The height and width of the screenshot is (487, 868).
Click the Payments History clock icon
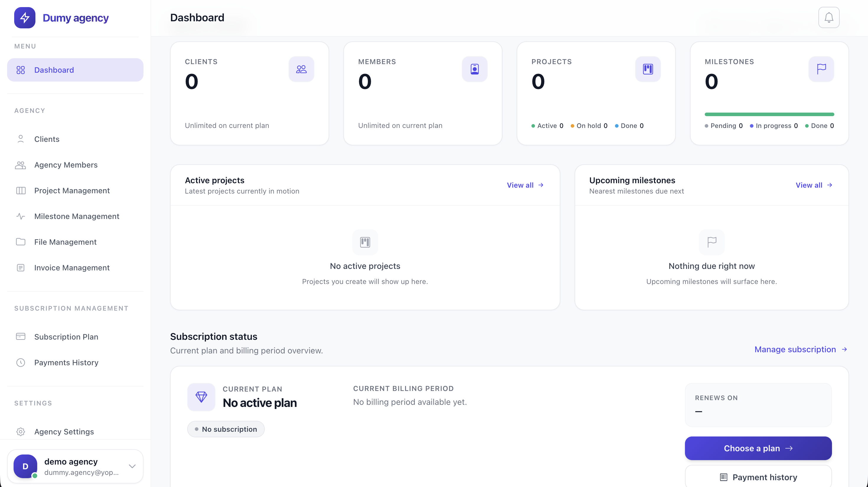tap(21, 363)
